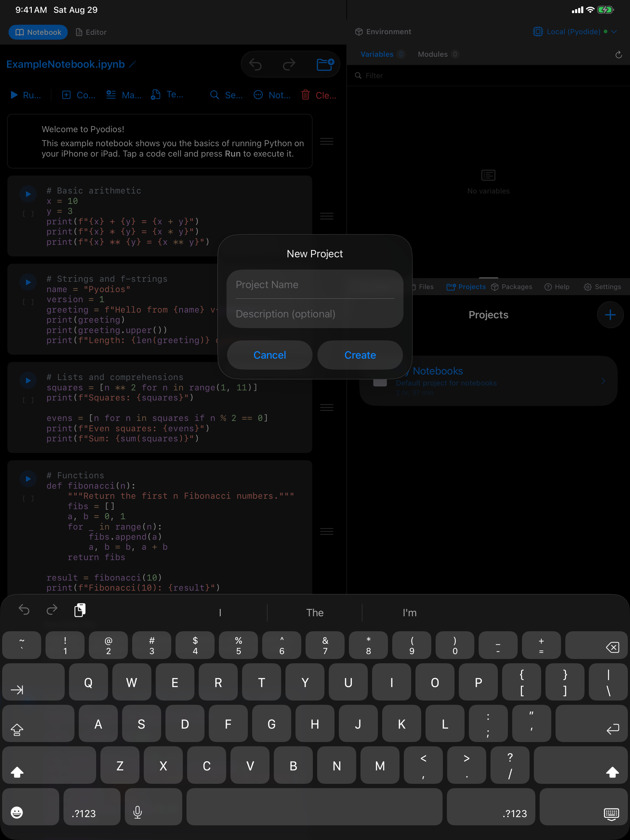Open the Files tab

pyautogui.click(x=423, y=287)
